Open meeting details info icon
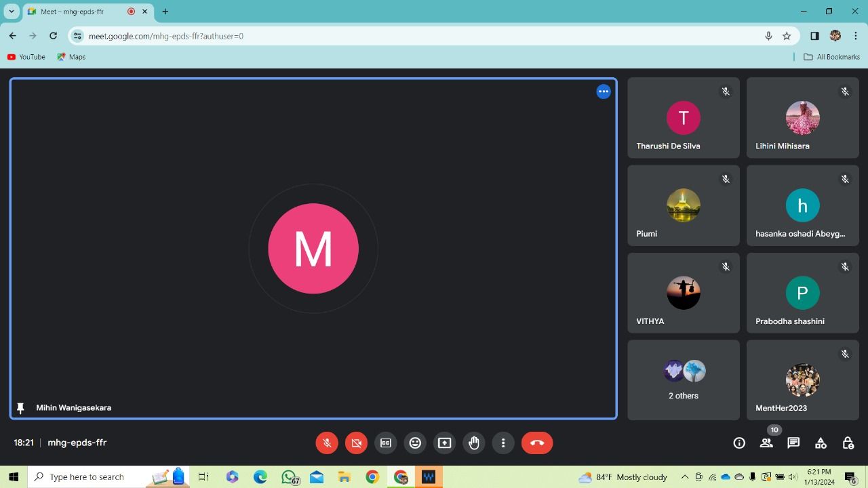Viewport: 868px width, 488px height. pyautogui.click(x=739, y=443)
